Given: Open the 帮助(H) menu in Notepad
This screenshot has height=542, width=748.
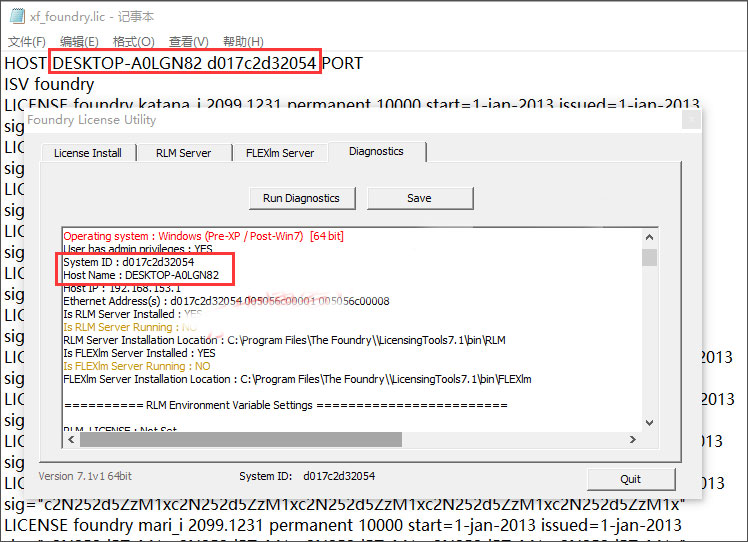Looking at the screenshot, I should tap(243, 42).
